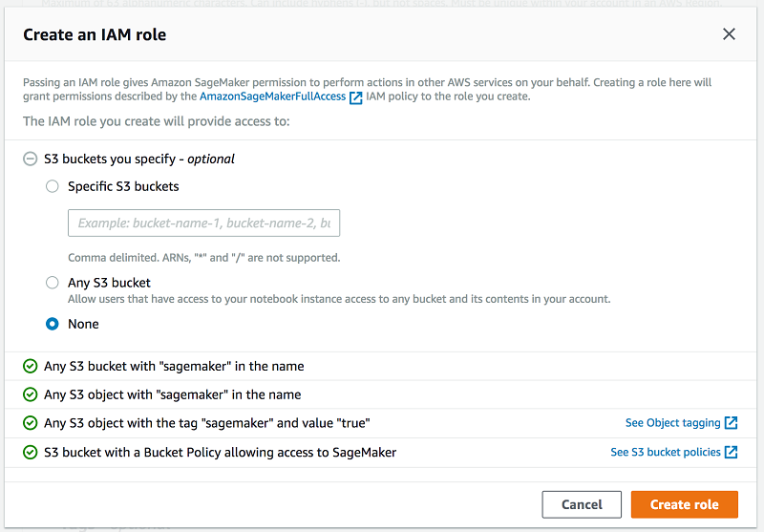Click the Create an IAM role heading
Image resolution: width=764 pixels, height=532 pixels.
click(95, 35)
